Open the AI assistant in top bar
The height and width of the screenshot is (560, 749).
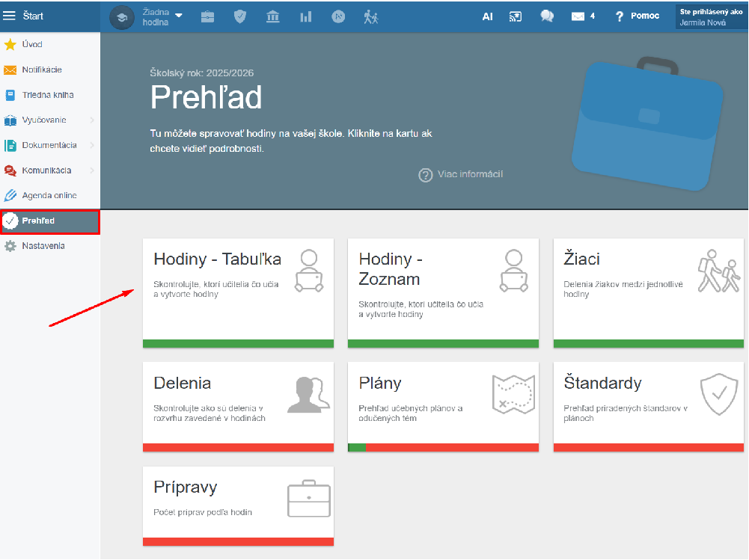coord(487,16)
